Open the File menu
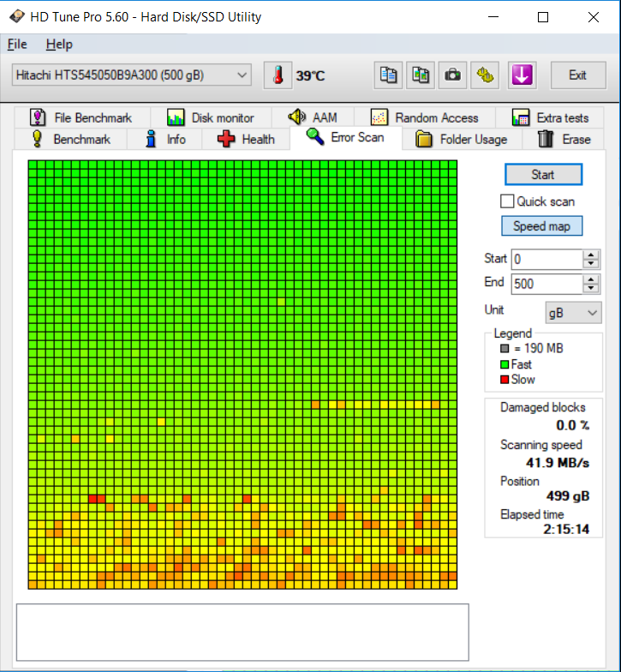Screen dimensions: 621x672 point(17,45)
